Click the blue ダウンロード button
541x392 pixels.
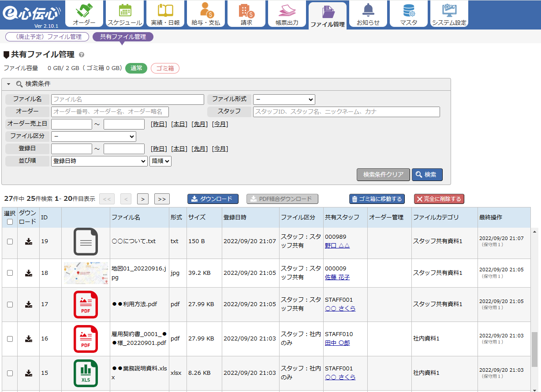tap(213, 199)
